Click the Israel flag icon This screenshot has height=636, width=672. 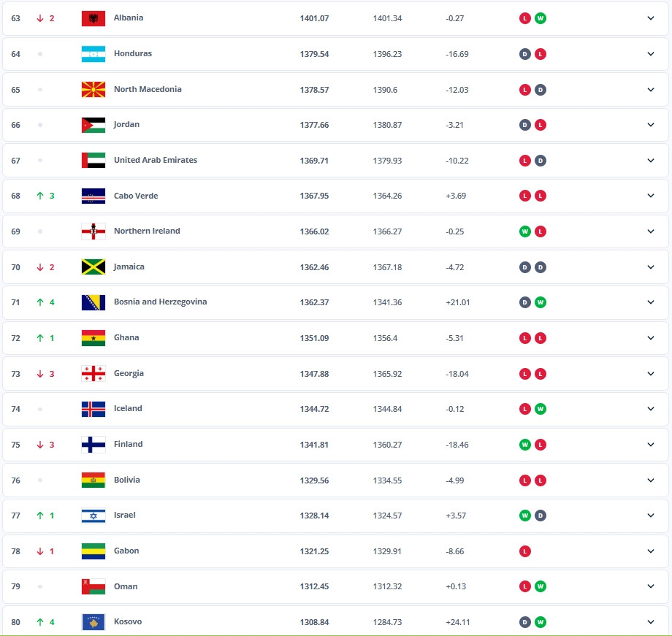tap(93, 516)
